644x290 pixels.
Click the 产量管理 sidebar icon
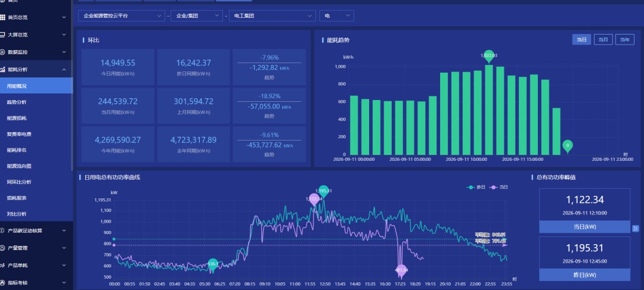coord(2,248)
